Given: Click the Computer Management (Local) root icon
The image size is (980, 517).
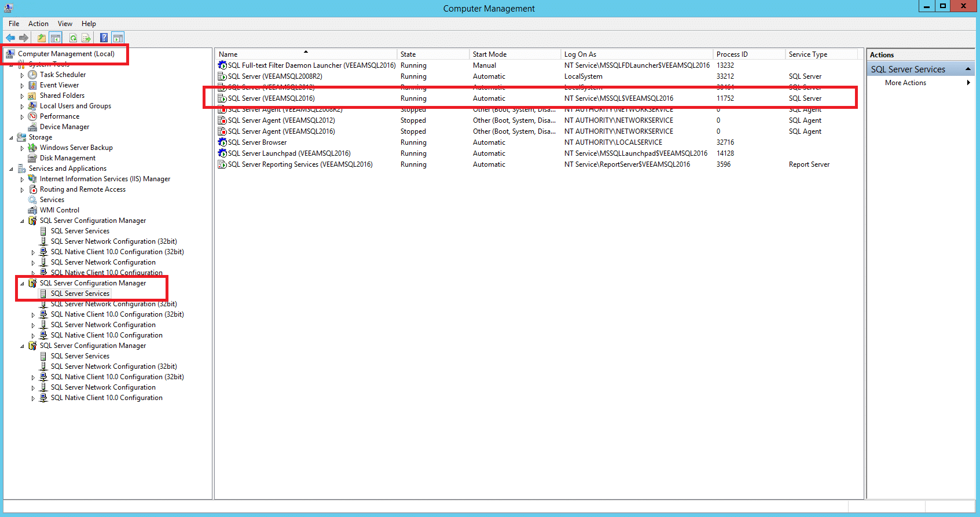Looking at the screenshot, I should 10,54.
